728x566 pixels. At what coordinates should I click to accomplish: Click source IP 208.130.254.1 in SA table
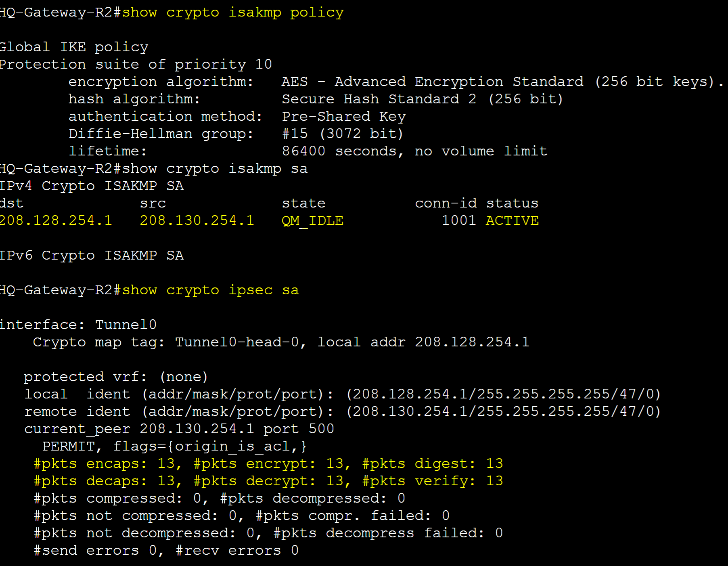point(197,220)
